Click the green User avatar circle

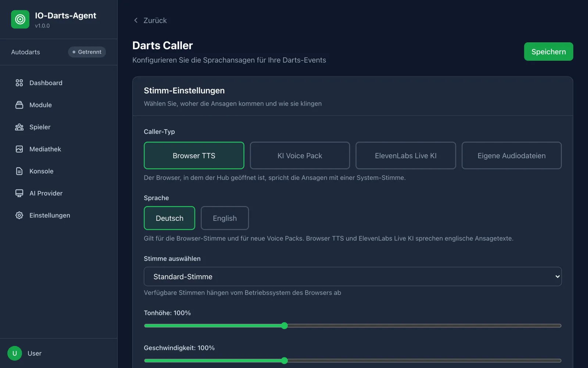pyautogui.click(x=15, y=353)
